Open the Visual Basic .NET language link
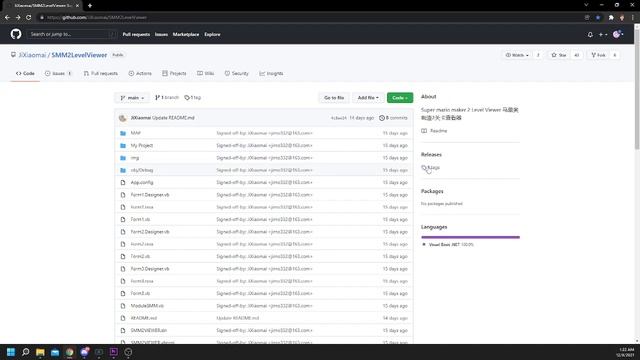Viewport: 640px width, 360px height. coord(448,244)
